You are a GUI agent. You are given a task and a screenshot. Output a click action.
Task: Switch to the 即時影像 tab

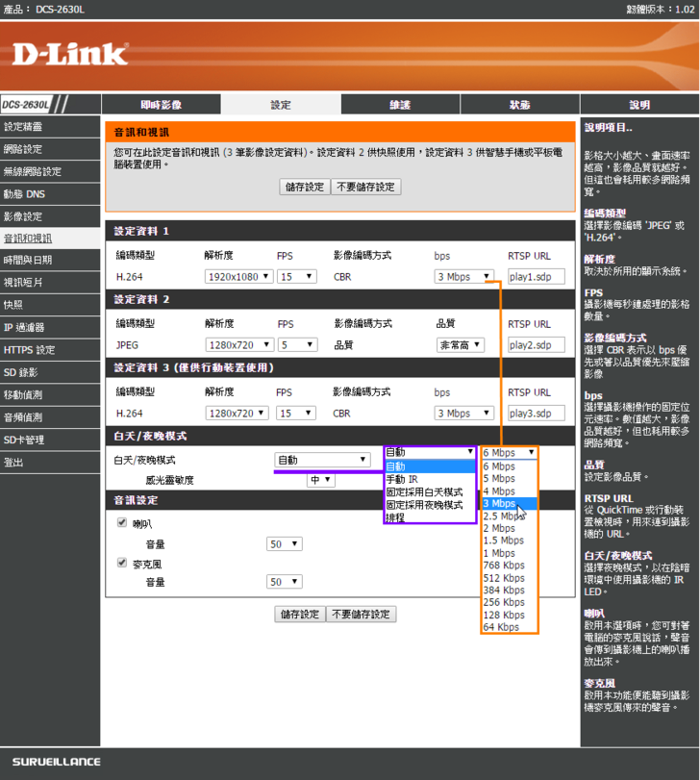click(x=161, y=105)
